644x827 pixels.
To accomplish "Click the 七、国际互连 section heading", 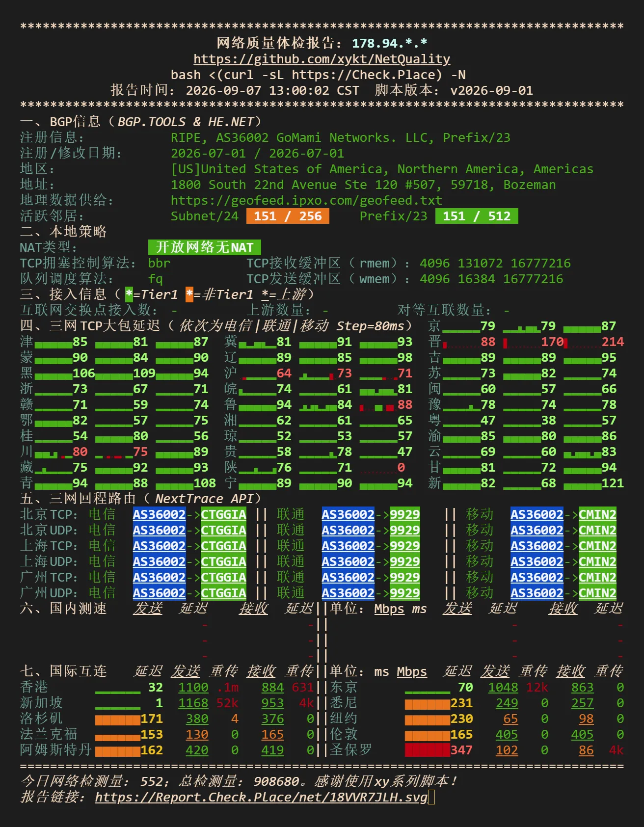I will point(63,671).
